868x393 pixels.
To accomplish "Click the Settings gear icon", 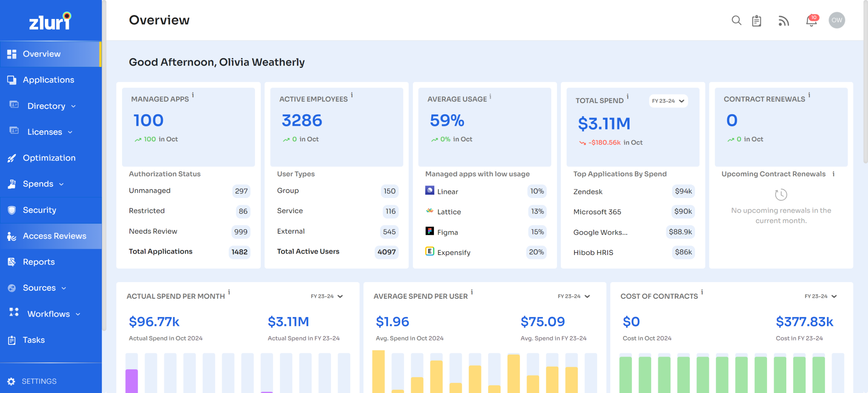I will (11, 381).
